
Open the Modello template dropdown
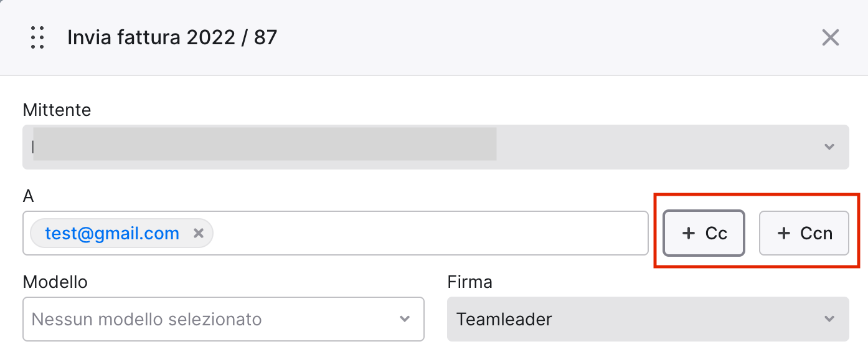[x=224, y=319]
